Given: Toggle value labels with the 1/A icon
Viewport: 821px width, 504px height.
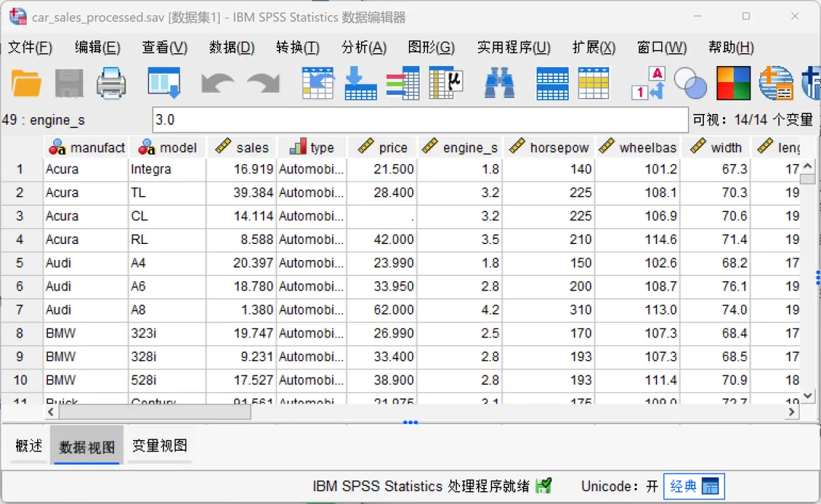Looking at the screenshot, I should [648, 83].
